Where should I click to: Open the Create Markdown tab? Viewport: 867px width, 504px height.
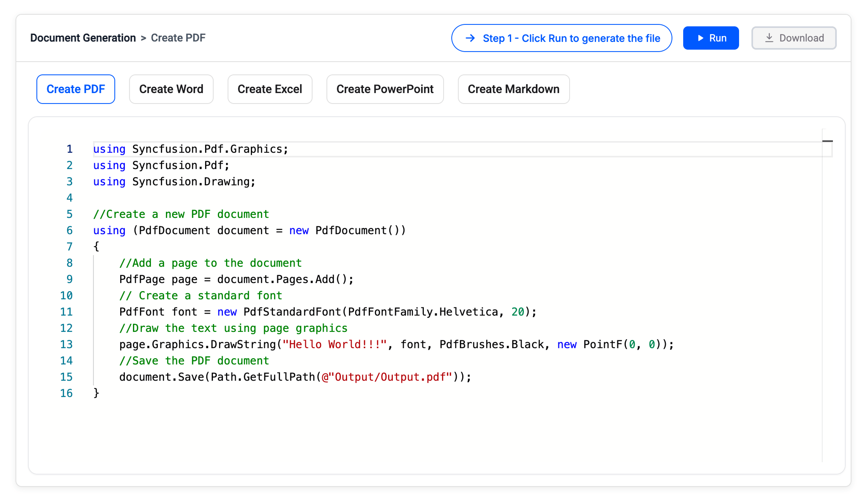pyautogui.click(x=514, y=89)
